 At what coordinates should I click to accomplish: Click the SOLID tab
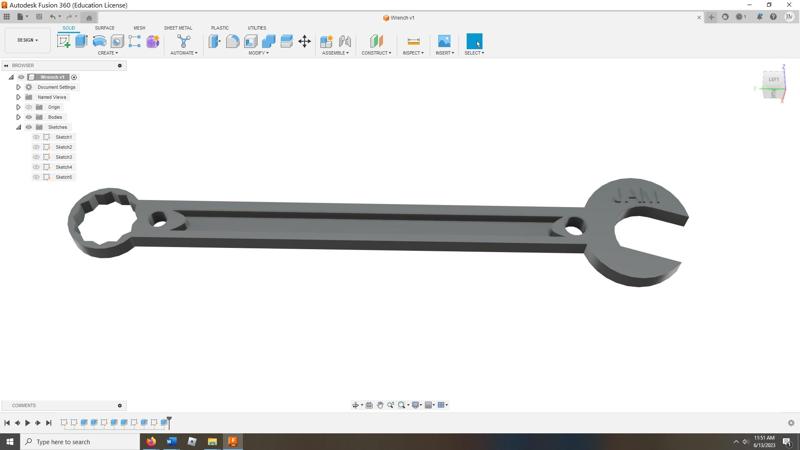pyautogui.click(x=69, y=28)
